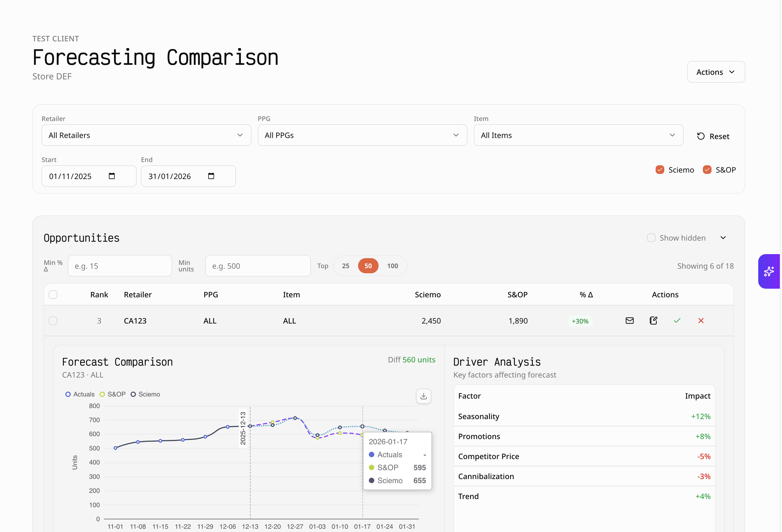
Task: Download the forecast comparison chart
Action: coord(423,396)
